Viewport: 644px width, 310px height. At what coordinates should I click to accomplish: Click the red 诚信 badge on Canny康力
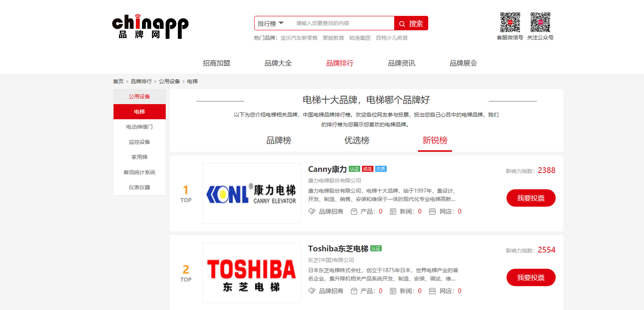click(x=368, y=169)
